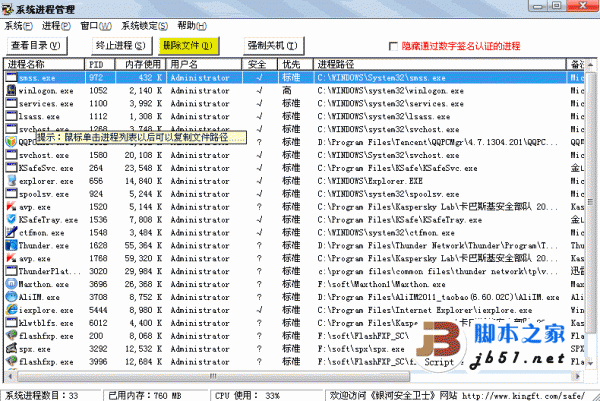Open the 窗口(W) menu

click(x=96, y=26)
